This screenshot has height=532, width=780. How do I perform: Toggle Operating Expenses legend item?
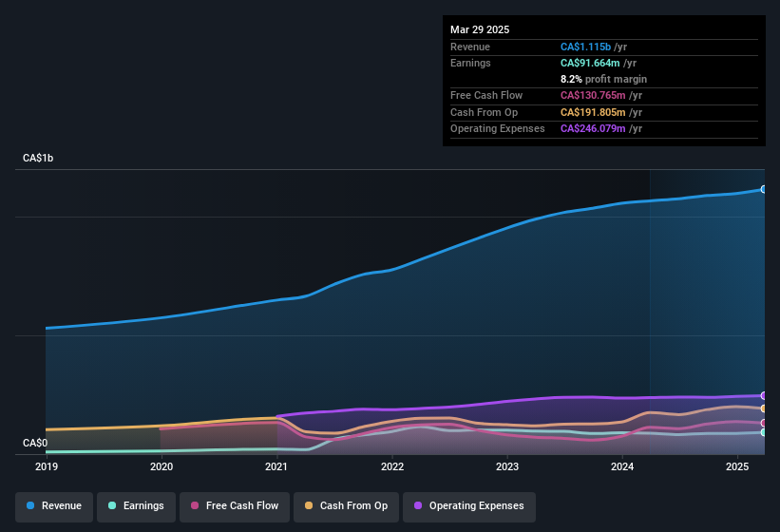tap(469, 506)
